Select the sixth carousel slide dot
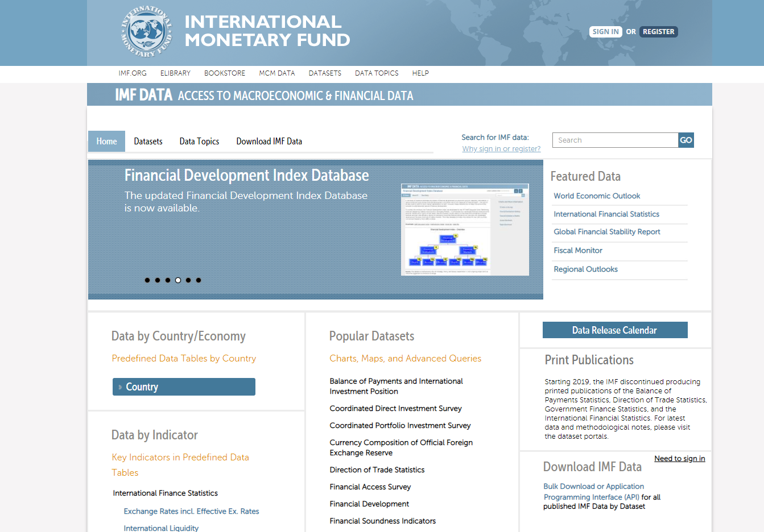 (199, 280)
